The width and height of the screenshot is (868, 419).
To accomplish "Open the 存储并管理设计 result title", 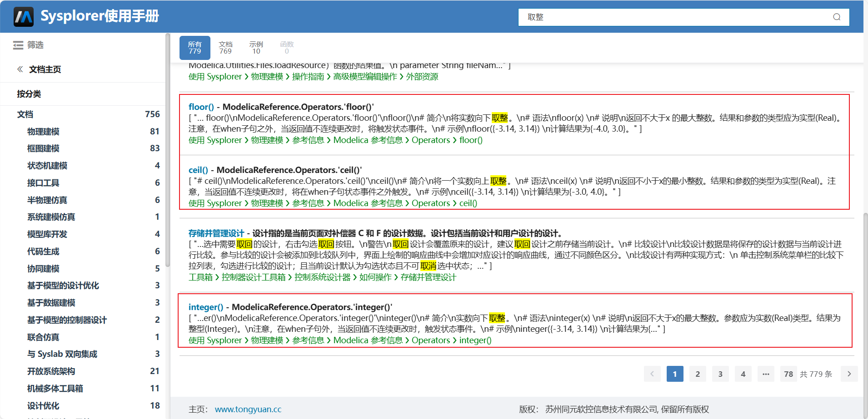I will tap(216, 233).
